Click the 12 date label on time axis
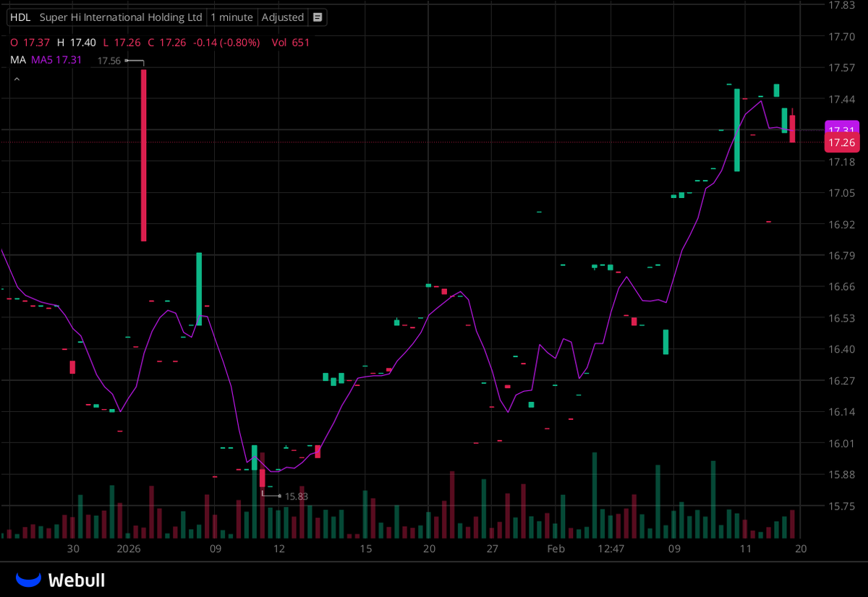868x597 pixels. click(x=279, y=549)
